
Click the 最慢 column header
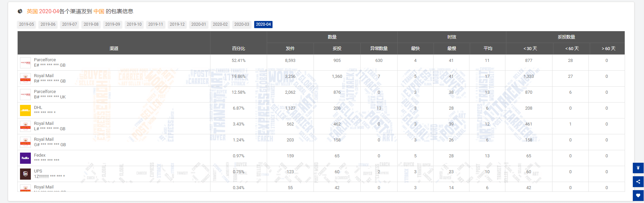(x=452, y=48)
